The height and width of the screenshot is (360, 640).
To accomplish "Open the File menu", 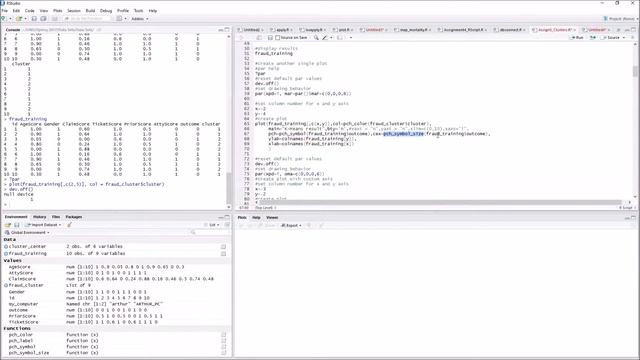I will pyautogui.click(x=5, y=11).
